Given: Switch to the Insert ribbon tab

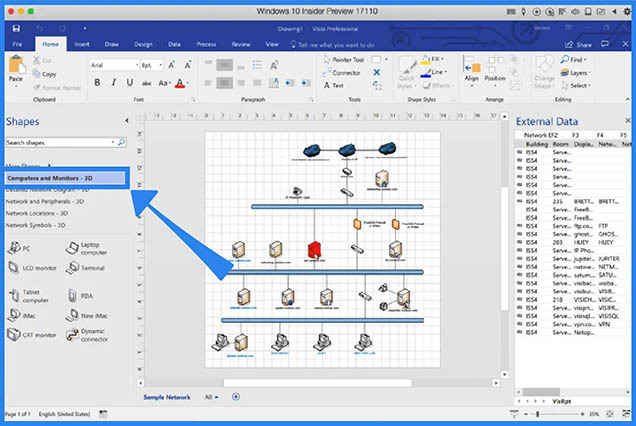Looking at the screenshot, I should pyautogui.click(x=81, y=44).
